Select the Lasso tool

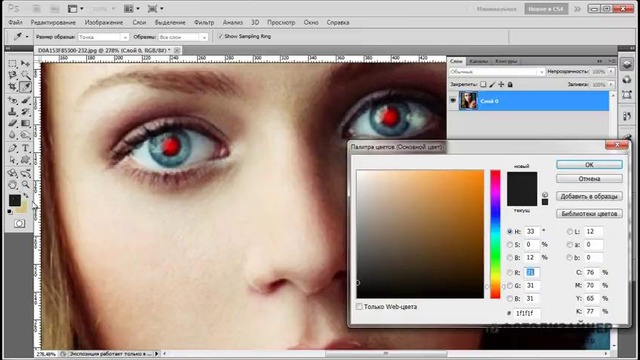[x=13, y=75]
